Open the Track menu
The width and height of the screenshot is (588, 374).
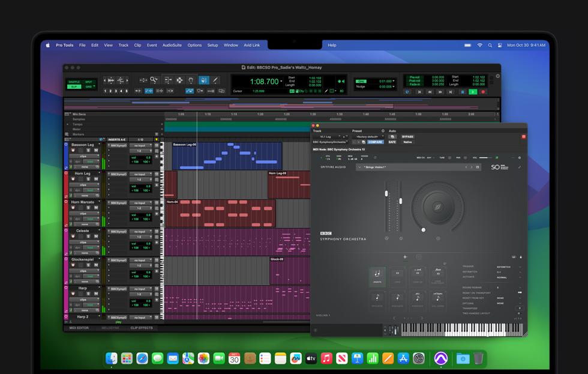tap(124, 45)
